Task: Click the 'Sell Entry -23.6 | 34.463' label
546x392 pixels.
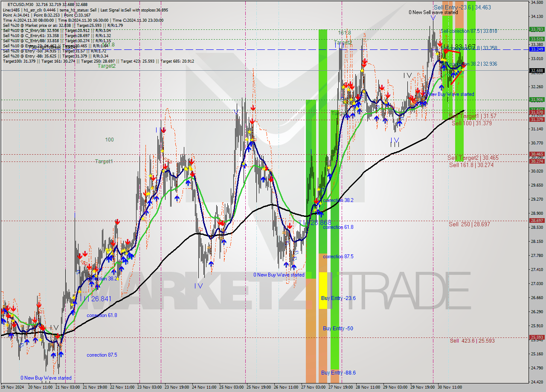Action: coord(462,7)
